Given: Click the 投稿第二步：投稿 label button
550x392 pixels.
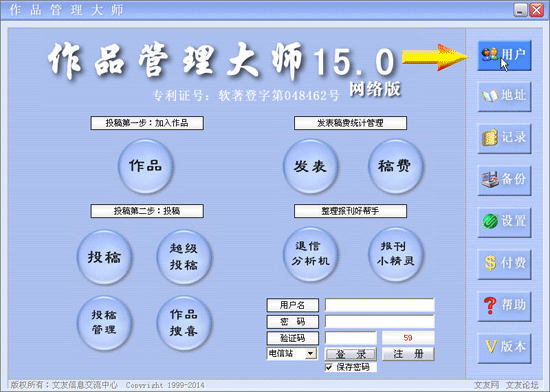Looking at the screenshot, I should coord(147,211).
